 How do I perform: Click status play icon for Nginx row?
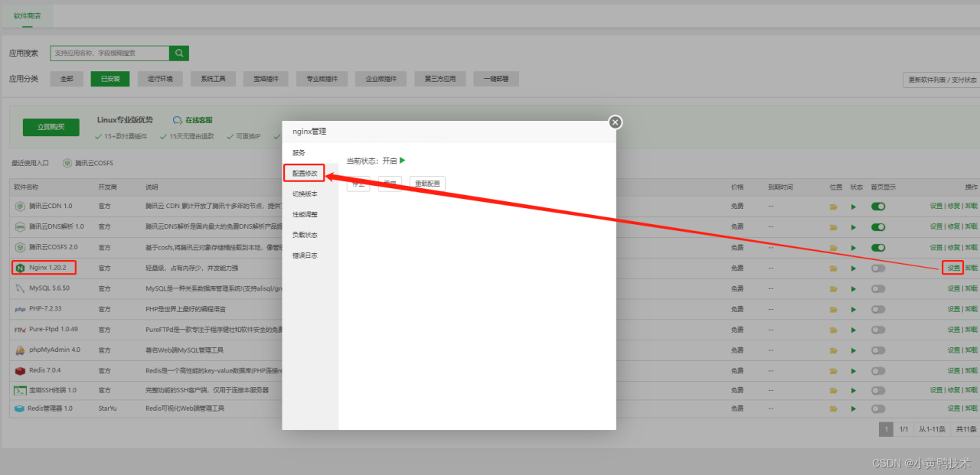click(854, 268)
